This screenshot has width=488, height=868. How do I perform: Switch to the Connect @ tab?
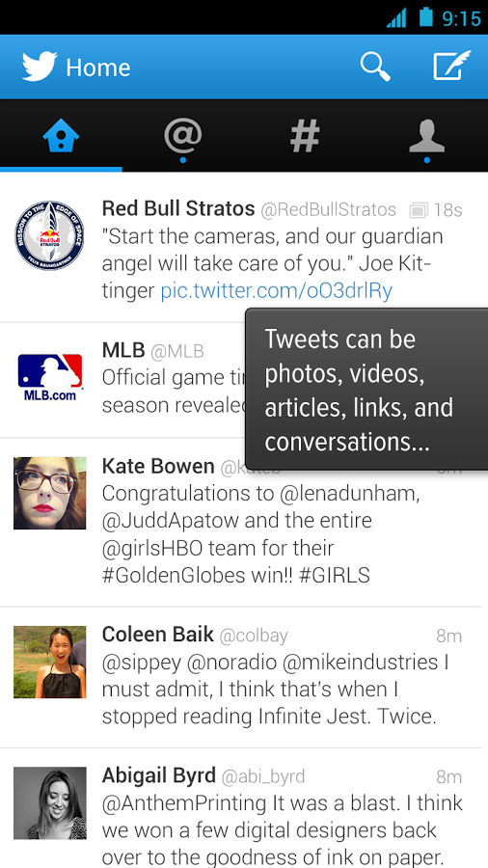(x=182, y=137)
